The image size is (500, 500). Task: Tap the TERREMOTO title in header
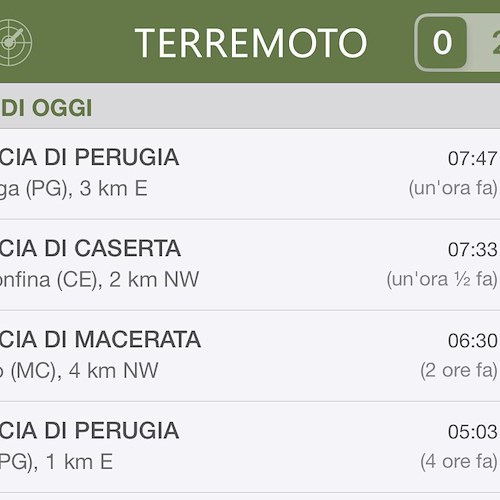click(251, 43)
